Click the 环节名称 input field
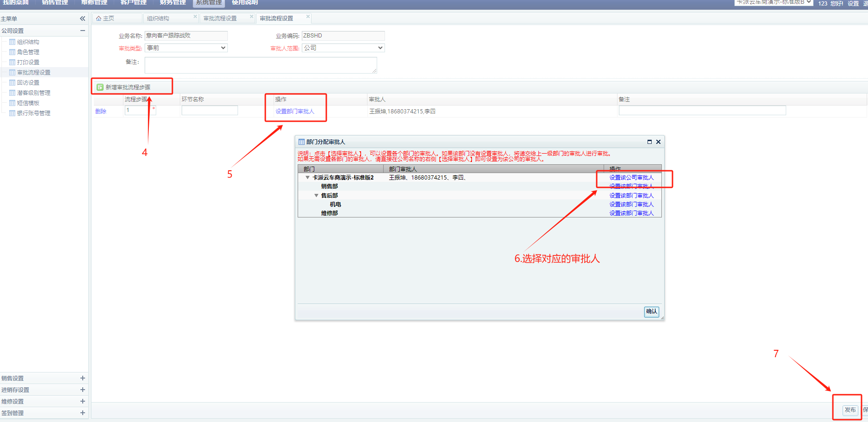 [x=209, y=111]
